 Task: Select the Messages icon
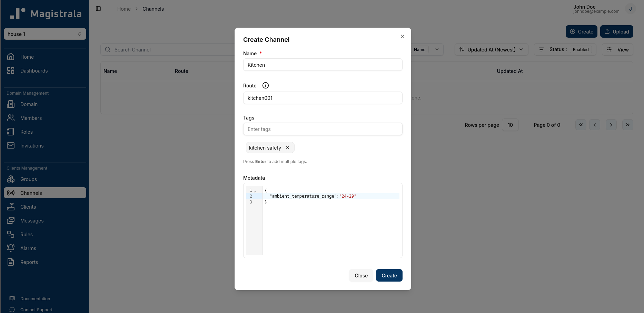click(11, 220)
